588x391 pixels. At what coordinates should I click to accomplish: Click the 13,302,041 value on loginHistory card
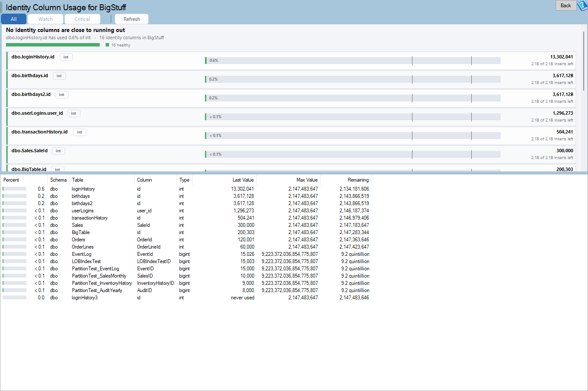[561, 57]
